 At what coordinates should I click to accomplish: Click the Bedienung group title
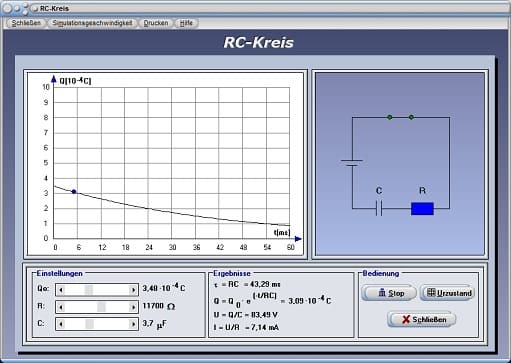[x=381, y=273]
